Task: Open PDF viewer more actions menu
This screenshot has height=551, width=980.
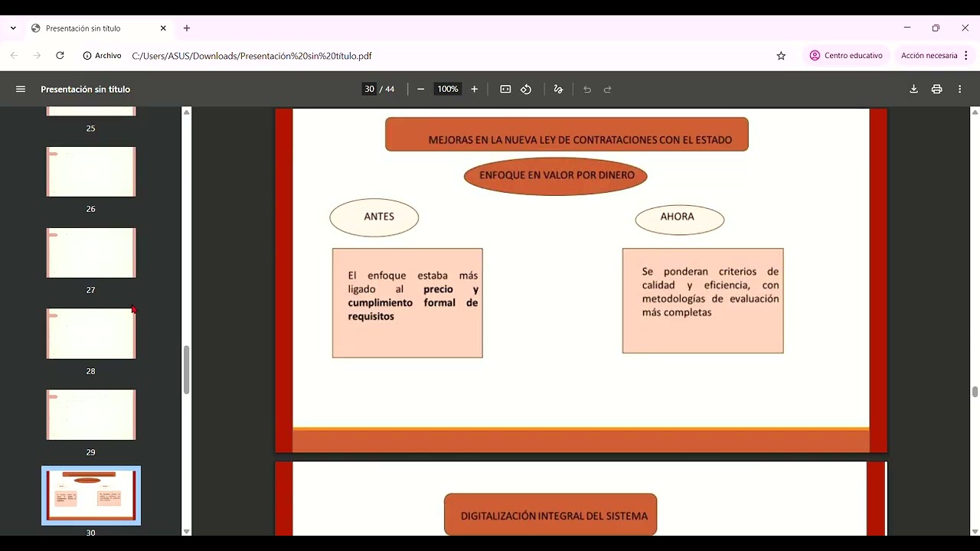Action: pyautogui.click(x=959, y=90)
